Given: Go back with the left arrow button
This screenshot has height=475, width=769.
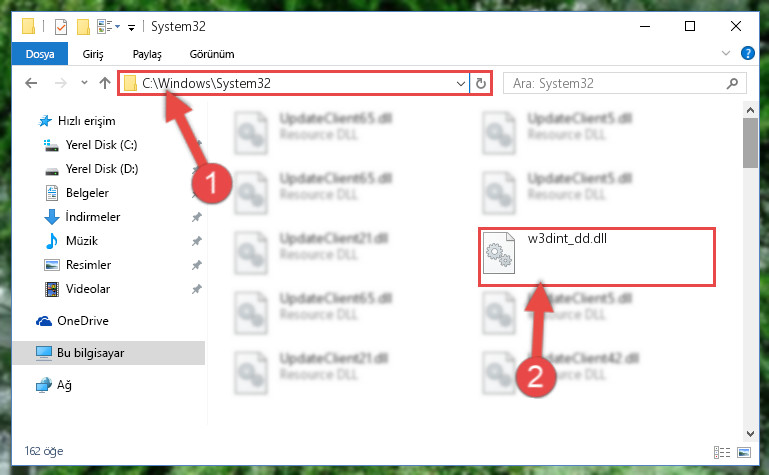Looking at the screenshot, I should click(x=31, y=83).
